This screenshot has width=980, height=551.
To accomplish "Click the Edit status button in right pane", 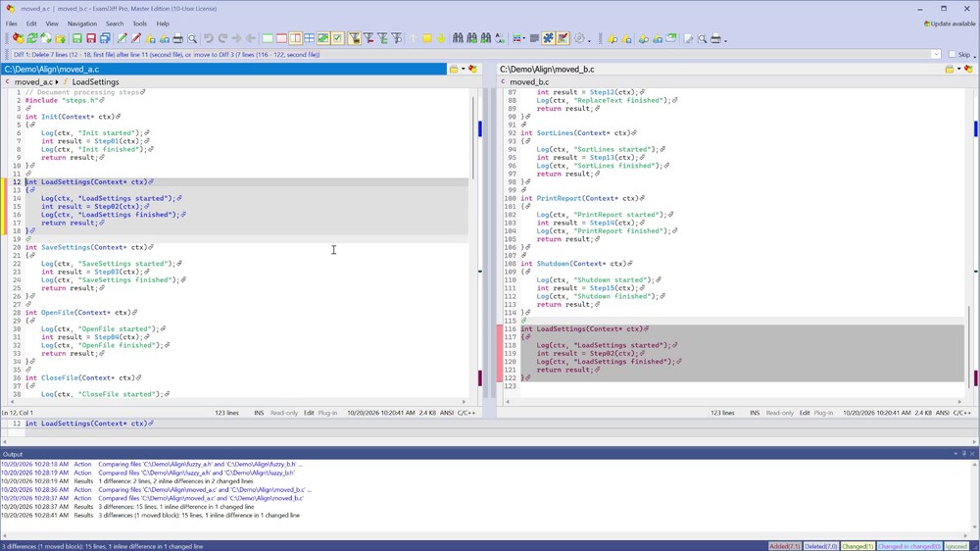I will [x=805, y=413].
